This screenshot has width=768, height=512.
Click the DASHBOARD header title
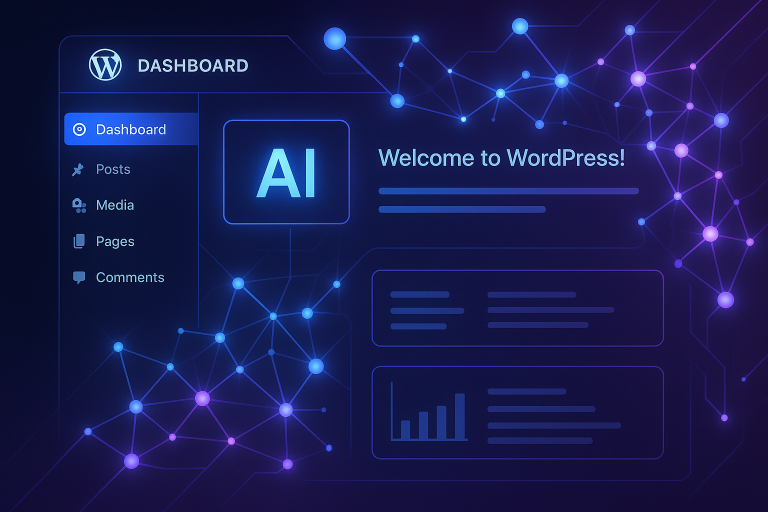(193, 66)
